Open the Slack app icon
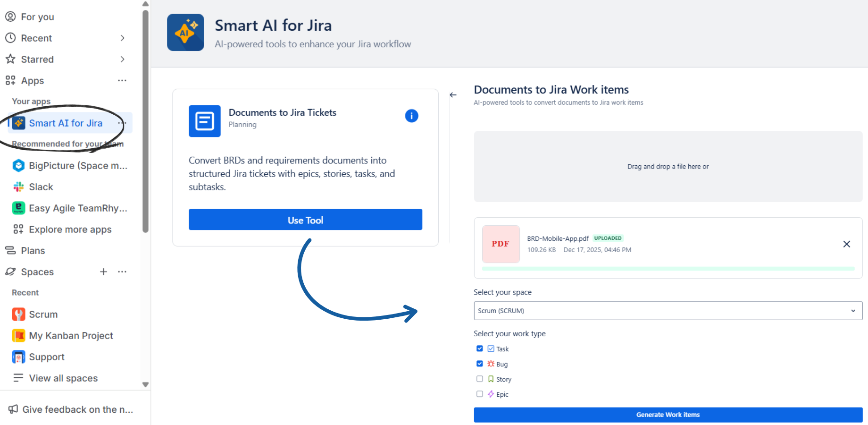 (18, 187)
